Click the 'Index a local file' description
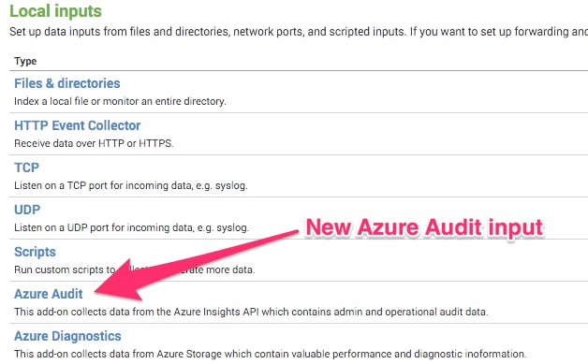 point(120,101)
